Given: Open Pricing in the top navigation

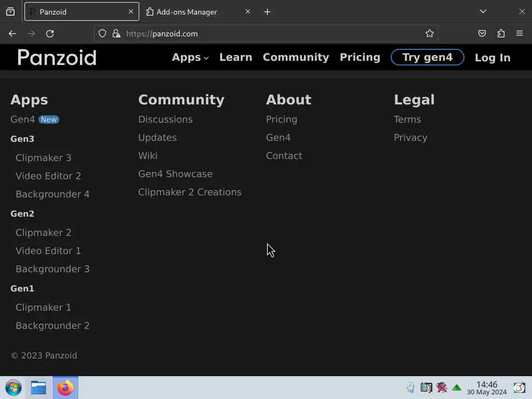Looking at the screenshot, I should [360, 57].
